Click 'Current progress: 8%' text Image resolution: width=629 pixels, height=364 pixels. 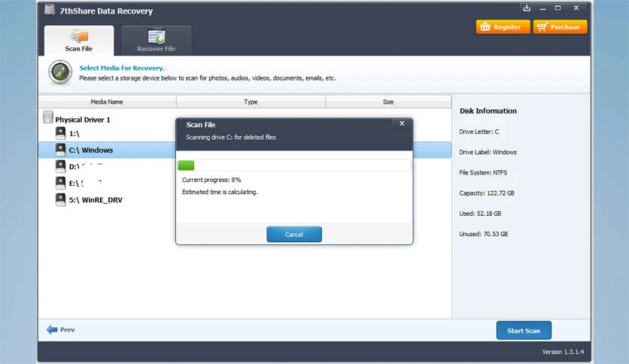point(212,180)
